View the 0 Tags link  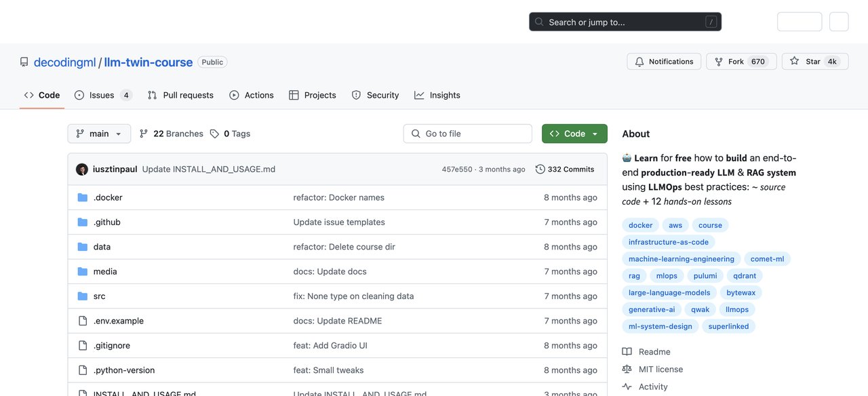(230, 134)
